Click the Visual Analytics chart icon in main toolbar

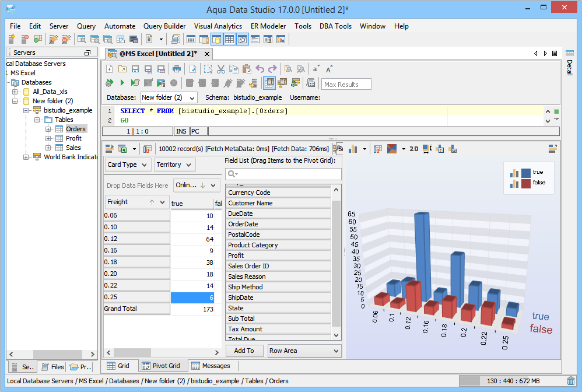[x=281, y=39]
